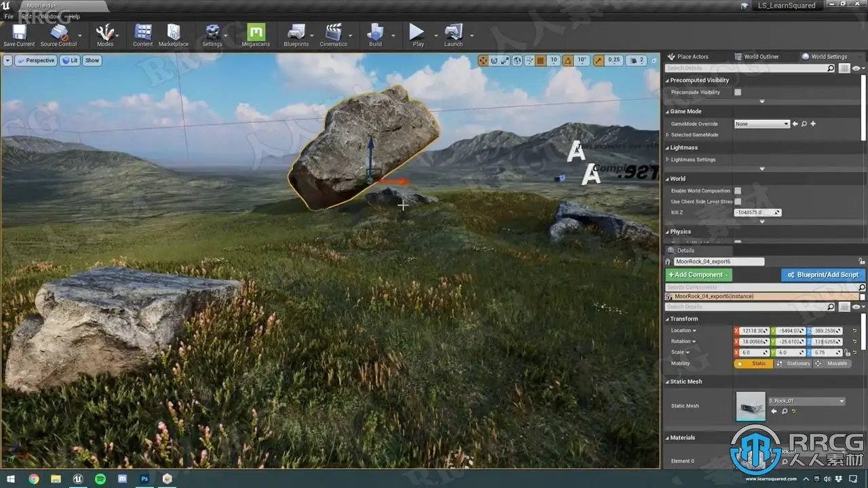The height and width of the screenshot is (488, 868).
Task: Open the Window menu
Action: point(50,16)
